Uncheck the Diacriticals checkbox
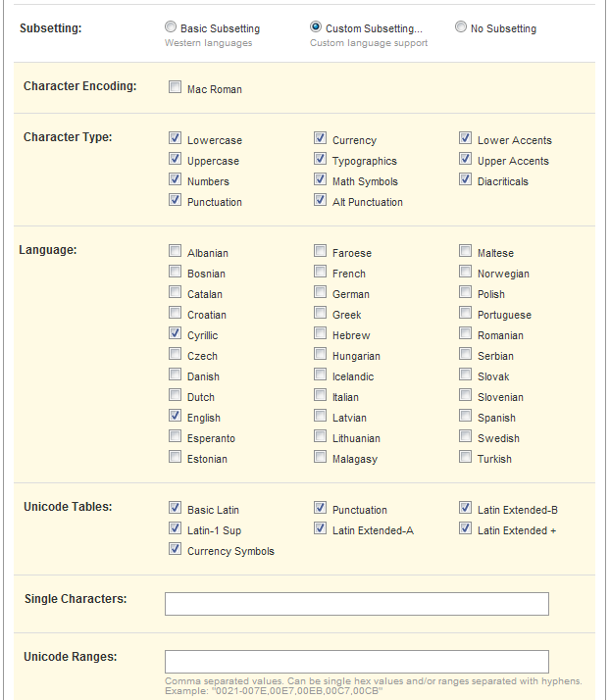The width and height of the screenshot is (610, 700). (465, 180)
